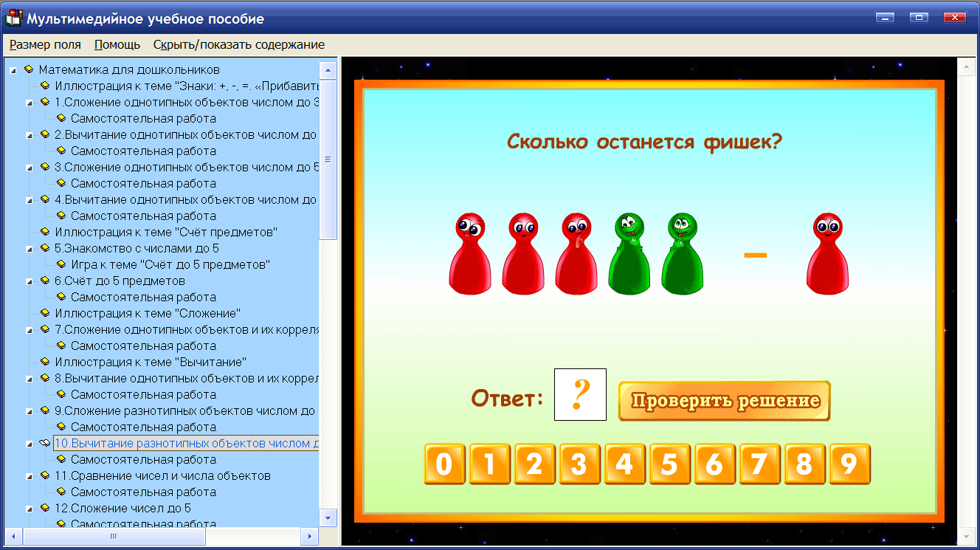The height and width of the screenshot is (550, 980).
Task: Open Самостоятельная работа under item 4
Action: [x=143, y=216]
